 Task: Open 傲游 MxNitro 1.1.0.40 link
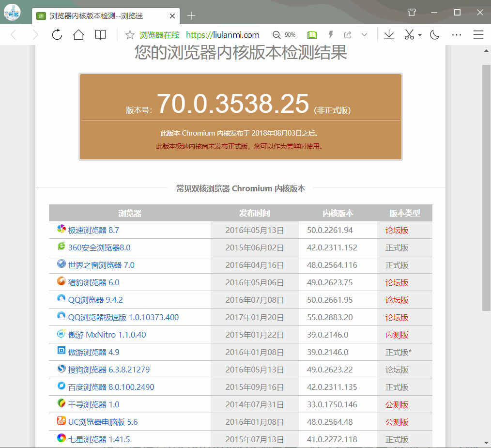[x=107, y=335]
